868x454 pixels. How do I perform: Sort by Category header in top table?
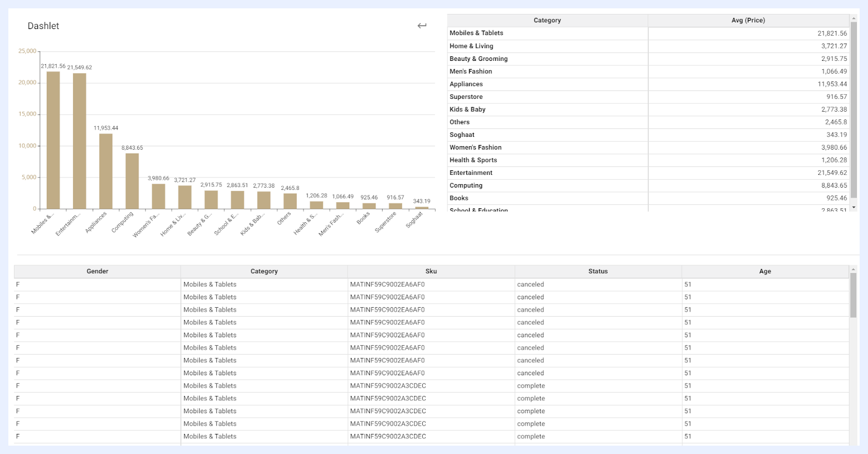point(547,20)
